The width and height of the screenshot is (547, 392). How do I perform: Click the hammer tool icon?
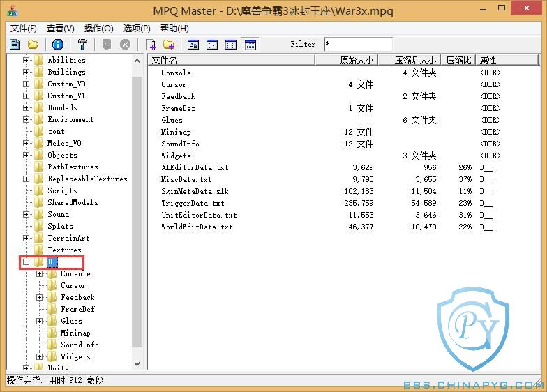[x=82, y=45]
